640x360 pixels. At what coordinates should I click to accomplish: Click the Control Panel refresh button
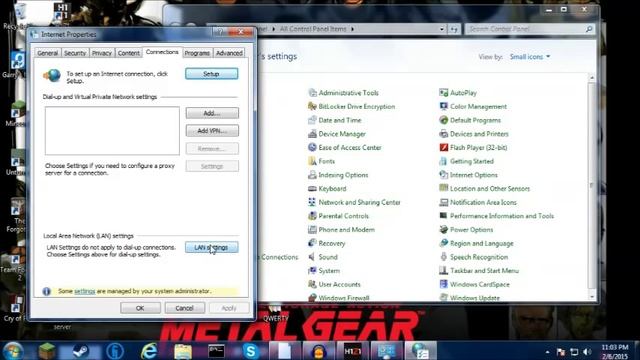(454, 29)
